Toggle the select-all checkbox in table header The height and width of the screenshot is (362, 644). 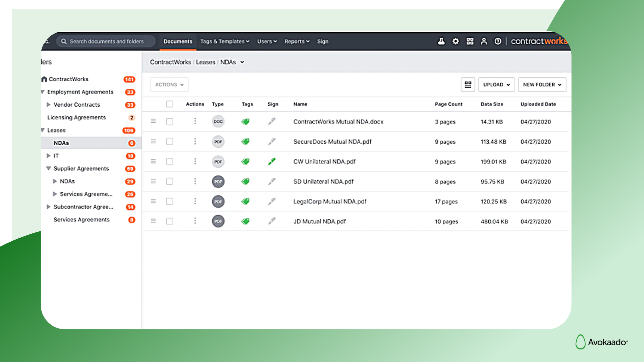[169, 104]
